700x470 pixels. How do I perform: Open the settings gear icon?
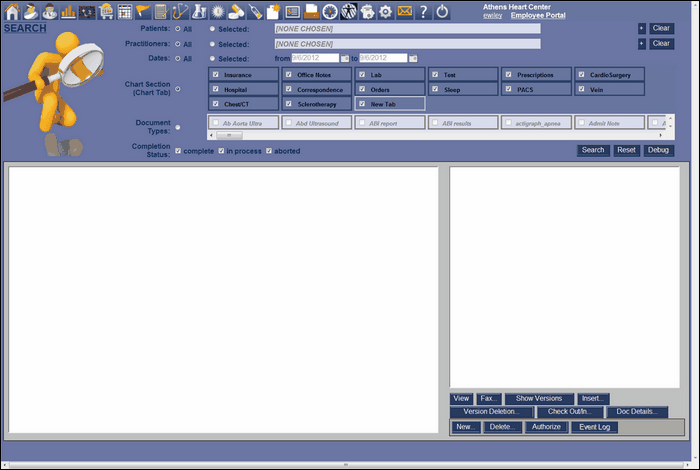click(385, 12)
